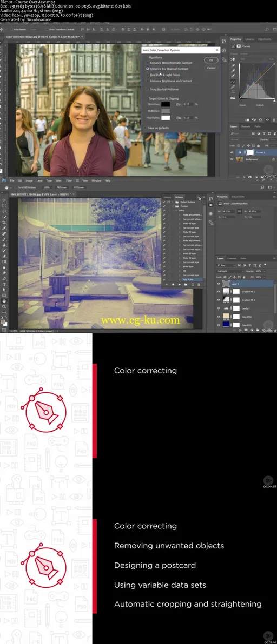Check Snap Neutral Midtones checkbox

[x=148, y=89]
